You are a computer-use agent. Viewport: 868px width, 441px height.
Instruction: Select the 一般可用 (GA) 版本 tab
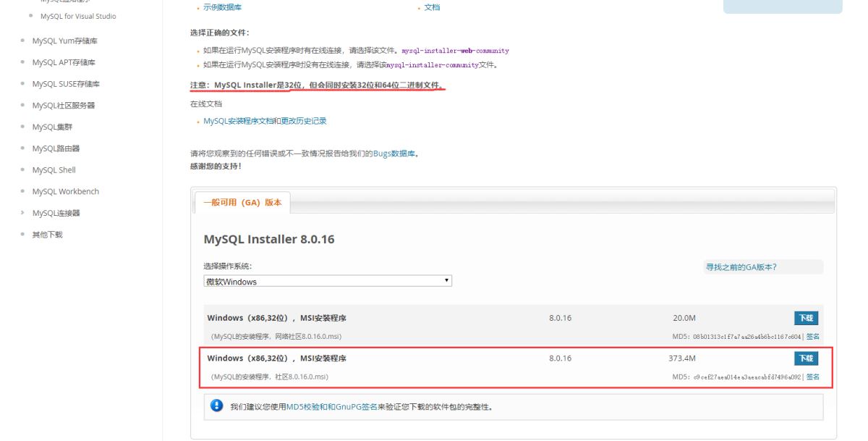242,203
